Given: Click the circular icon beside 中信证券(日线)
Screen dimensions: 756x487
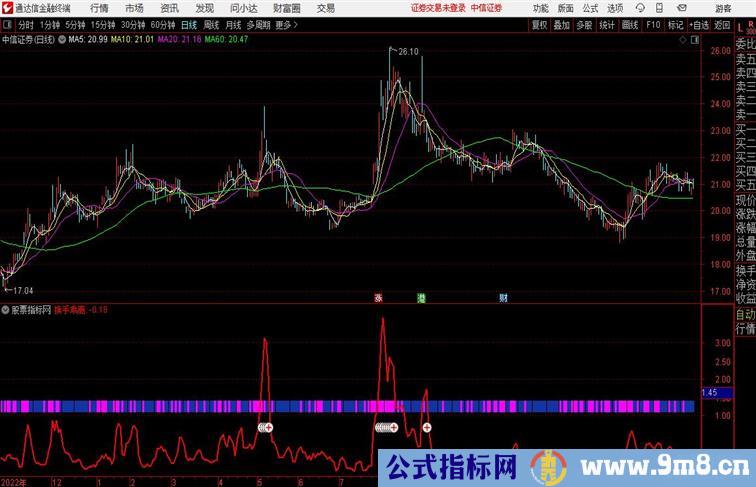Looking at the screenshot, I should click(x=64, y=40).
